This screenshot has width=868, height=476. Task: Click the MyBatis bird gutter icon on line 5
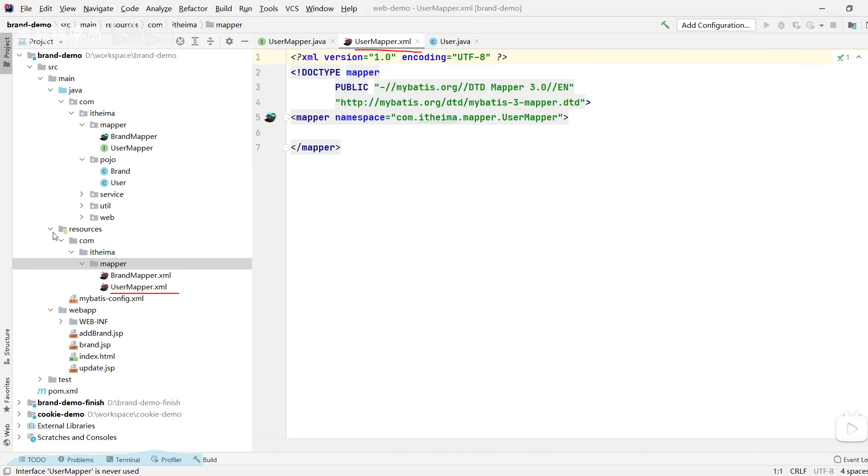pyautogui.click(x=270, y=117)
